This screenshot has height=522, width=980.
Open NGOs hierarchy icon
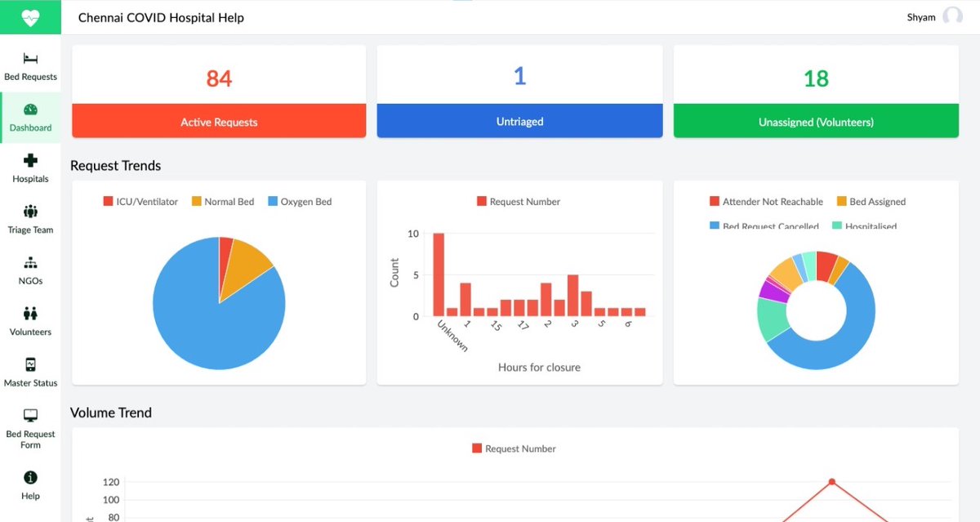click(x=30, y=263)
